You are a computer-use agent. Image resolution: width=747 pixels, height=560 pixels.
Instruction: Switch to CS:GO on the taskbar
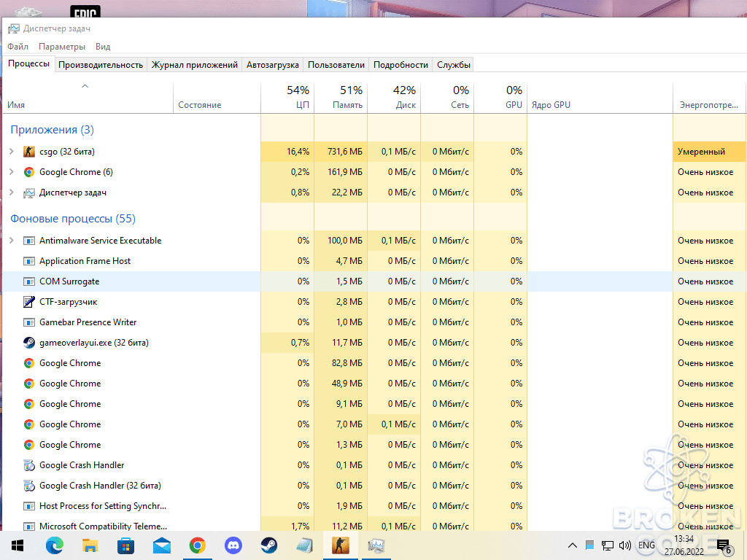[x=340, y=545]
